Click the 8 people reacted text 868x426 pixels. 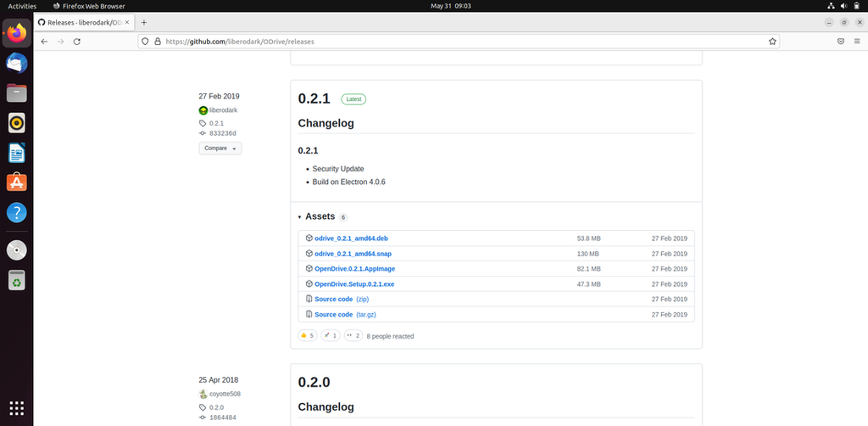390,336
